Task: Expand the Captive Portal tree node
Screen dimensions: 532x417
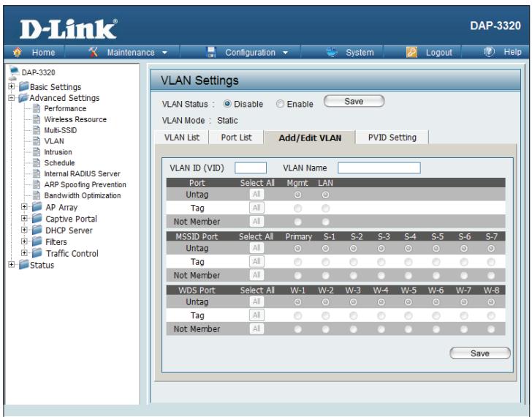Action: click(24, 218)
